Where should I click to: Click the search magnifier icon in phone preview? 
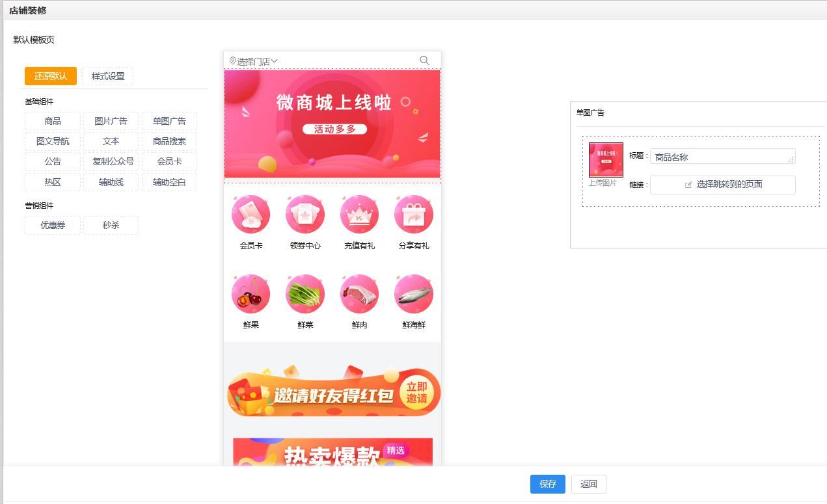tap(424, 60)
